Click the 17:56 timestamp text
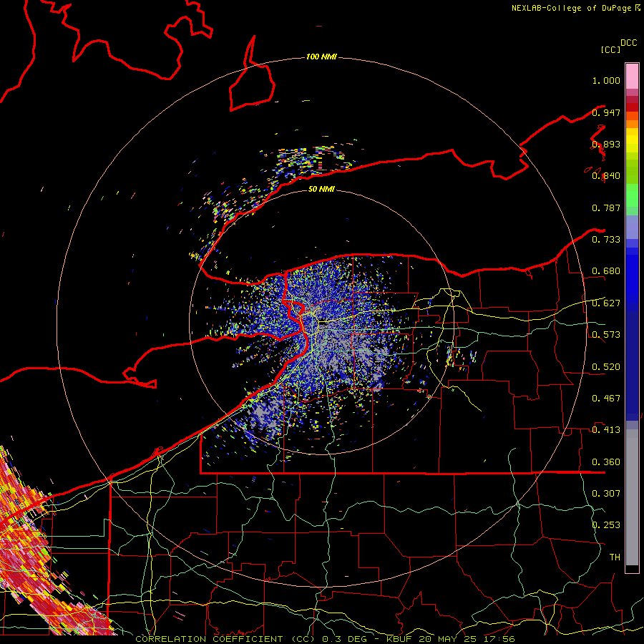This screenshot has width=644, height=644. tap(499, 639)
